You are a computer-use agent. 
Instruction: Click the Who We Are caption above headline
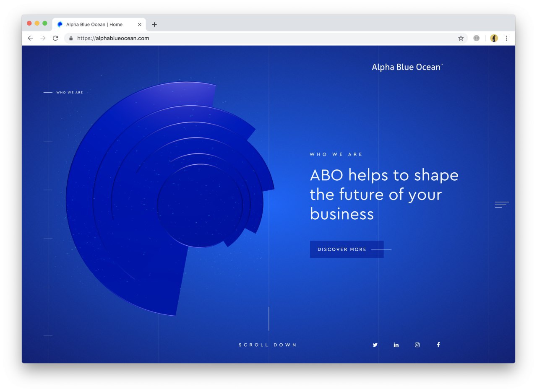pyautogui.click(x=336, y=154)
